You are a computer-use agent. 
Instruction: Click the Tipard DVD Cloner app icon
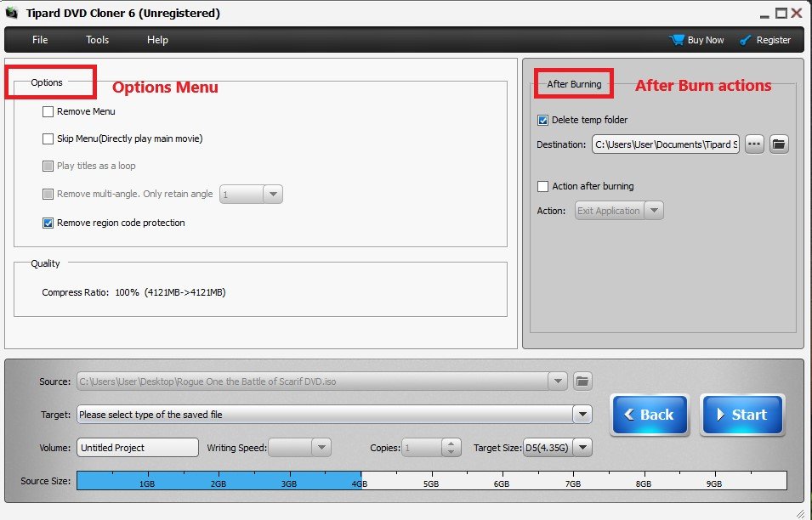coord(12,13)
